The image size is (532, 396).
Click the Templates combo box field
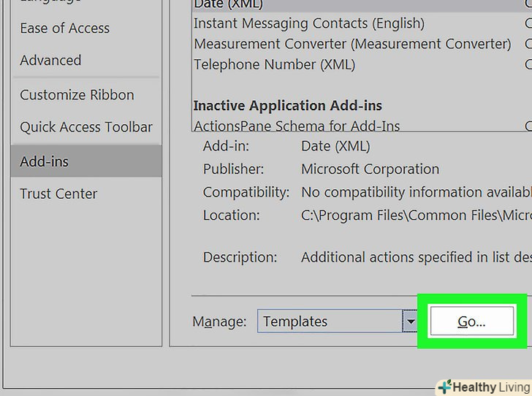click(x=329, y=321)
